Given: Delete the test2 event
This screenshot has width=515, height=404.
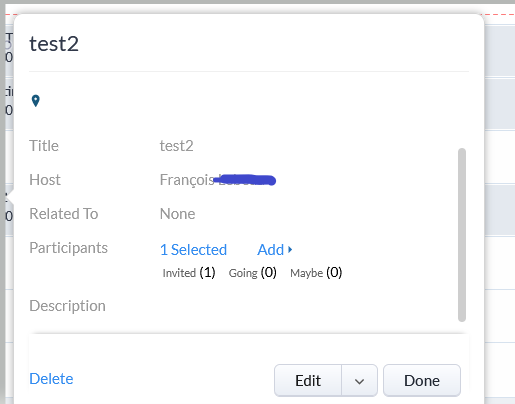Looking at the screenshot, I should [x=51, y=379].
